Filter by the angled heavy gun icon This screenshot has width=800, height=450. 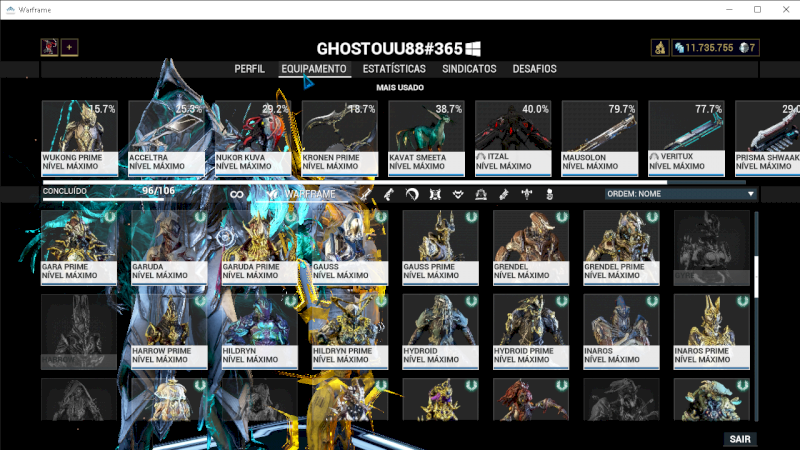(x=504, y=194)
